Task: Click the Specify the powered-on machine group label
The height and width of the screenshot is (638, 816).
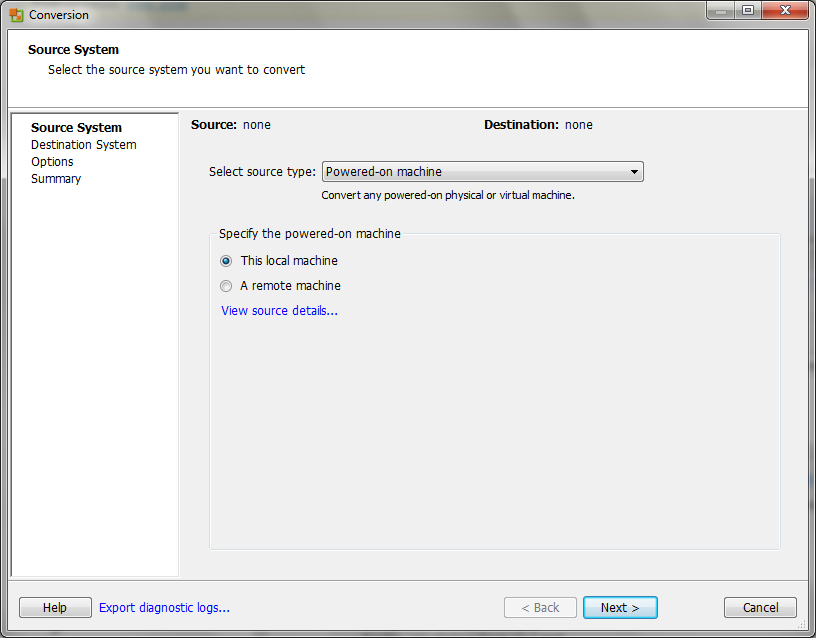Action: [x=310, y=234]
